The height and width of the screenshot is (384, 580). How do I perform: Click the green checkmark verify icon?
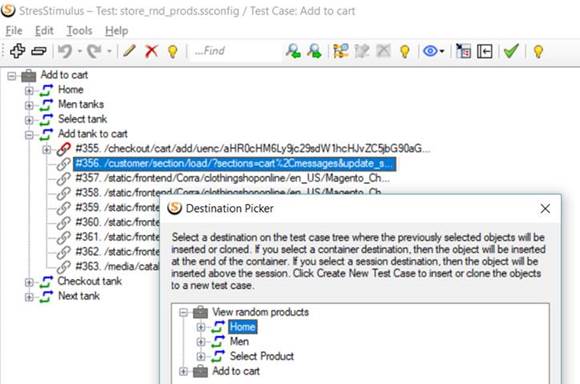point(511,51)
